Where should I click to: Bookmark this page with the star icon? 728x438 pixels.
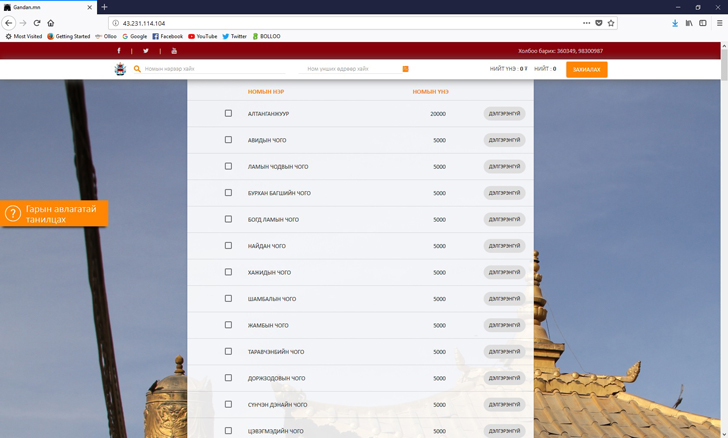pos(611,23)
